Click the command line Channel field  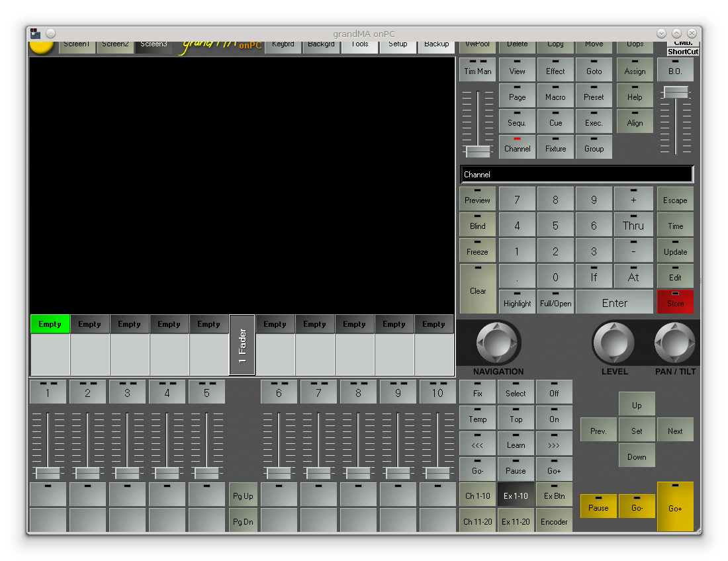(576, 175)
